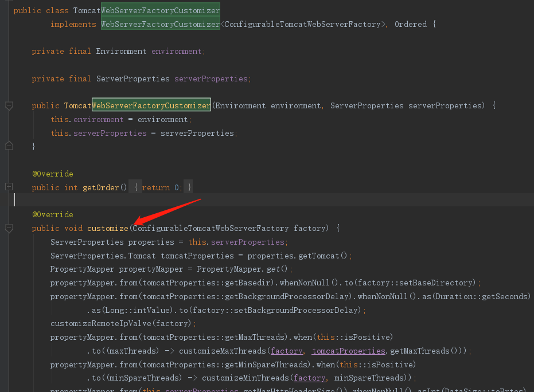Image resolution: width=534 pixels, height=392 pixels.
Task: Click highlighted WebServerFactoryCustomizer in class declaration
Action: (x=161, y=10)
